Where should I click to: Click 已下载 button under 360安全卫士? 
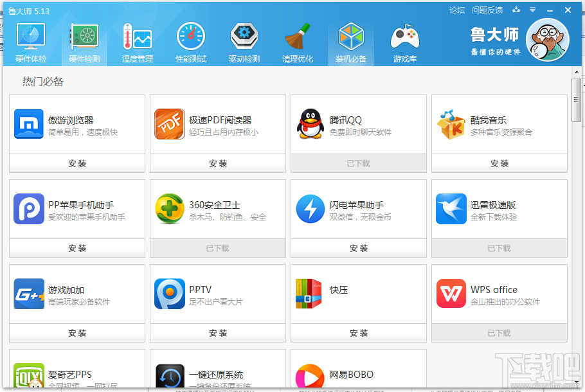(218, 248)
